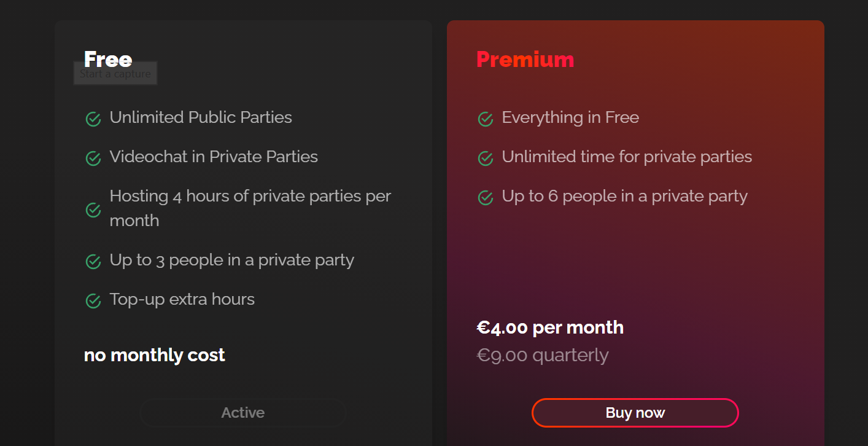Select the Free plan heading

[x=108, y=59]
